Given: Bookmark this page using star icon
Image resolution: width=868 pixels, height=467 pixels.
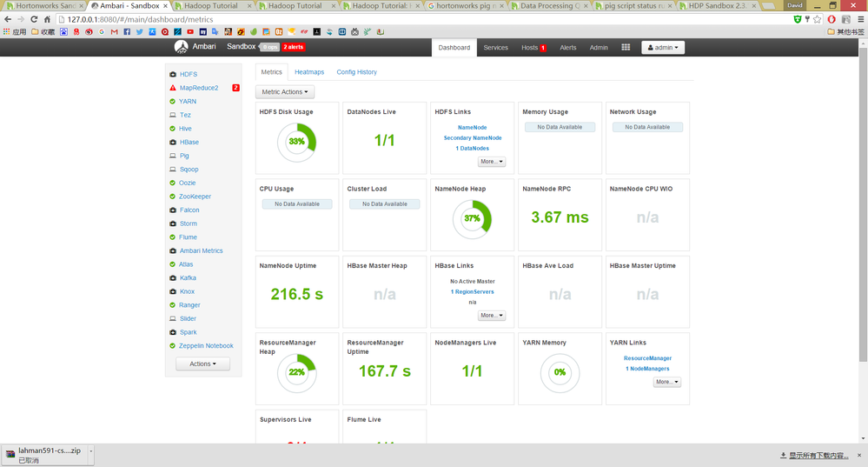Looking at the screenshot, I should (817, 19).
